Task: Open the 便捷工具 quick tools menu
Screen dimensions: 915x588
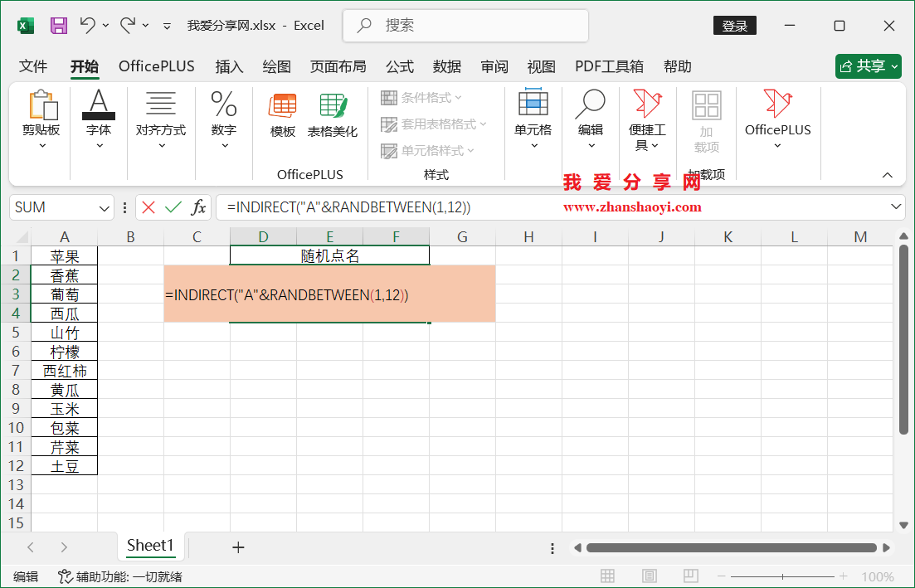Action: click(x=647, y=120)
